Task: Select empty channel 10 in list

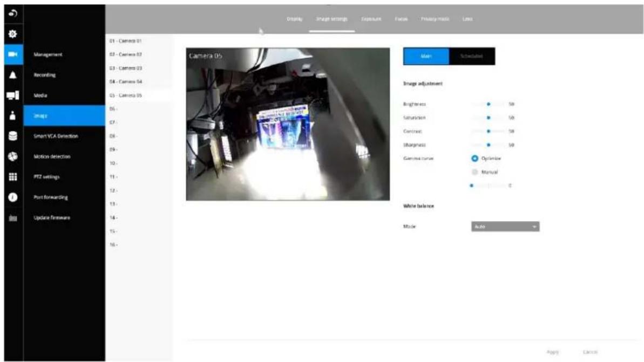Action: (139, 163)
